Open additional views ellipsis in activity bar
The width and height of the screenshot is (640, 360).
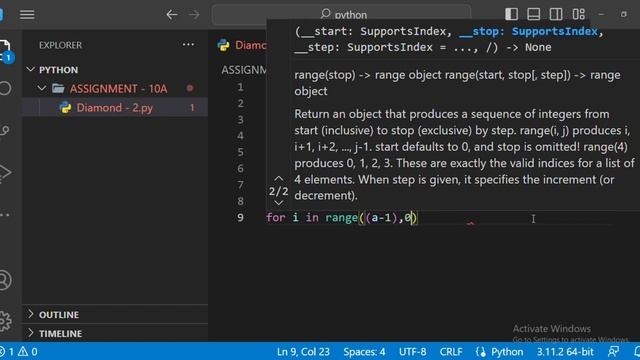point(4,215)
